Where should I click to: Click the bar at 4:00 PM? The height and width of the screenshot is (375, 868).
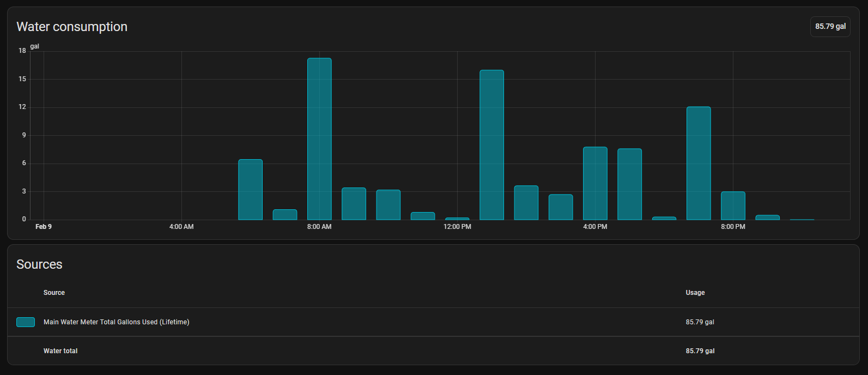(595, 183)
